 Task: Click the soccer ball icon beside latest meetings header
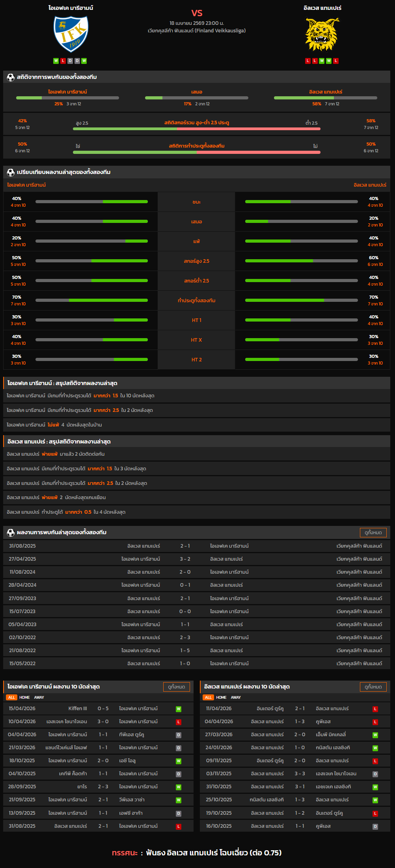pos(11,533)
